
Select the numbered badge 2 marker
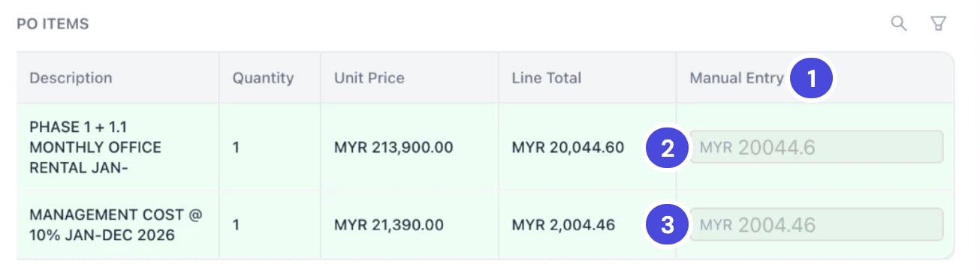666,148
